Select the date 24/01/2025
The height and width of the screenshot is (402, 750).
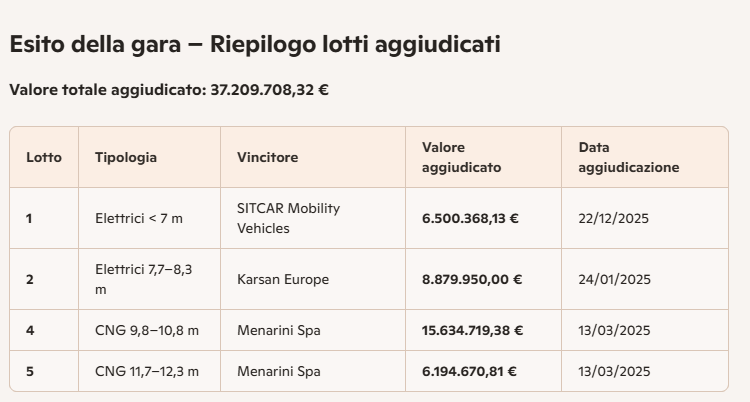(x=614, y=279)
